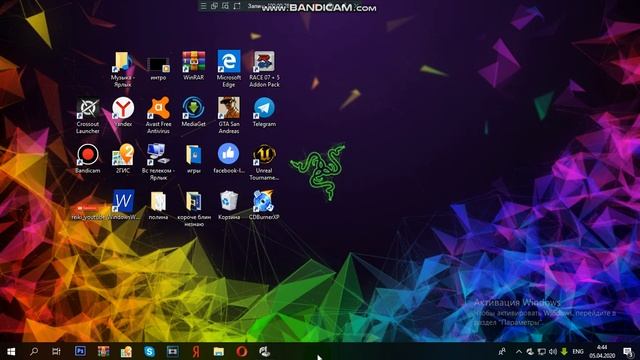Open the film strip app on taskbar
Image resolution: width=640 pixels, height=360 pixels.
[x=173, y=351]
